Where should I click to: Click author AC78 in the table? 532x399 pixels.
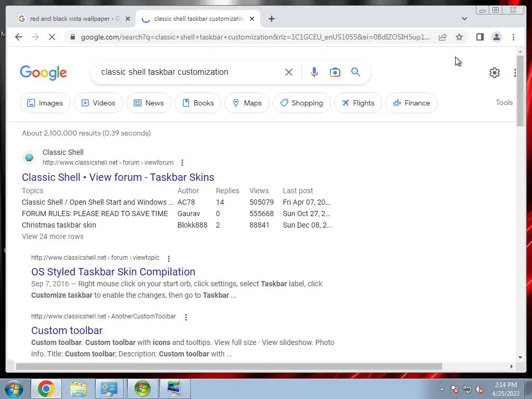point(187,202)
